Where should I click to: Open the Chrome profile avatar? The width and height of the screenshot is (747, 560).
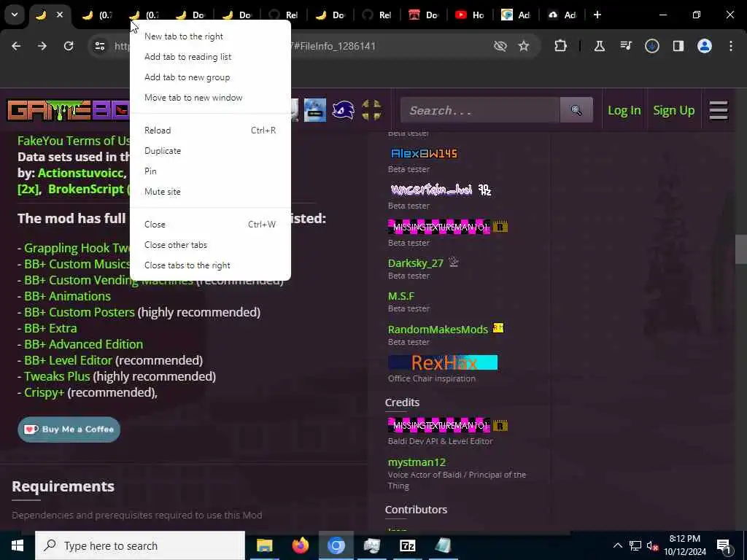[x=705, y=46]
